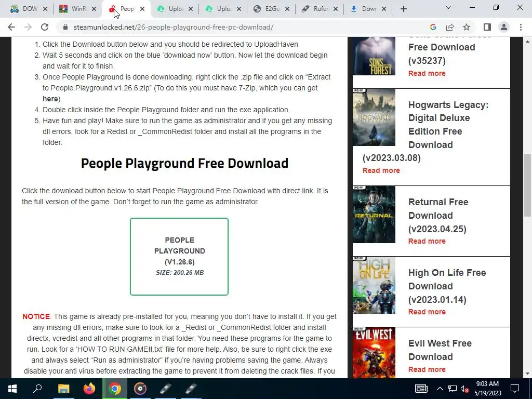Click the red NOTICE label

click(x=36, y=316)
